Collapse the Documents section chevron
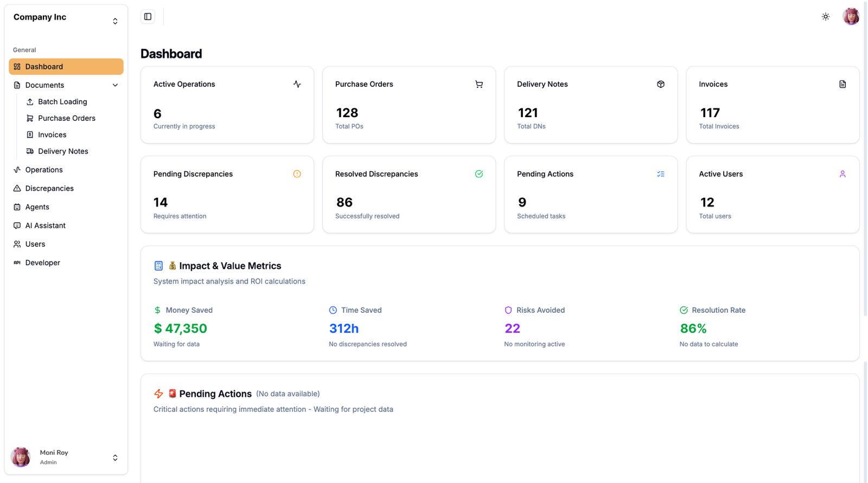868x483 pixels. 115,85
